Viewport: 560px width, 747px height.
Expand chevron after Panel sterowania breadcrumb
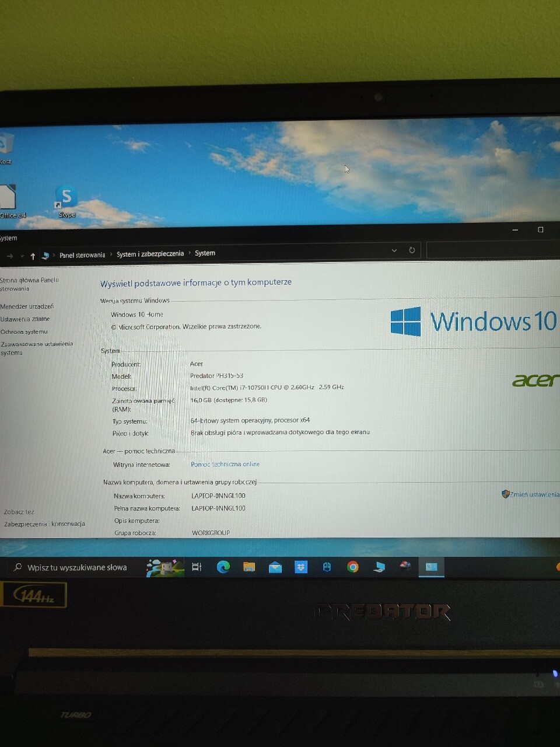coord(111,254)
